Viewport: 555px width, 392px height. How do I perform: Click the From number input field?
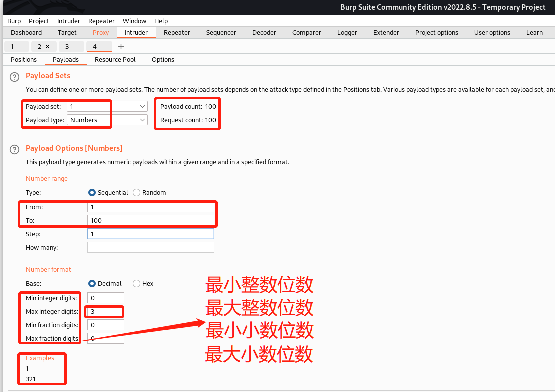coord(150,207)
